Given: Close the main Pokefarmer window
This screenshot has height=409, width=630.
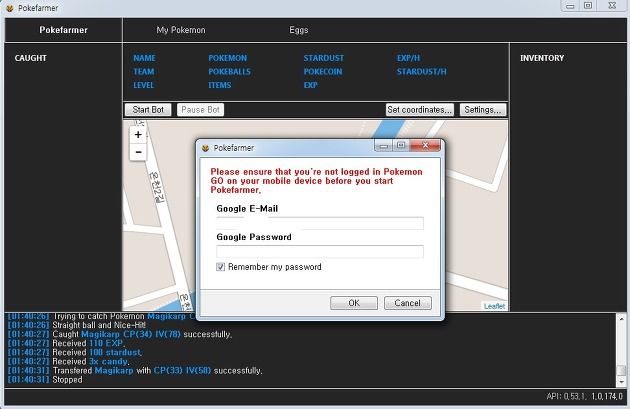Looking at the screenshot, I should tap(612, 6).
